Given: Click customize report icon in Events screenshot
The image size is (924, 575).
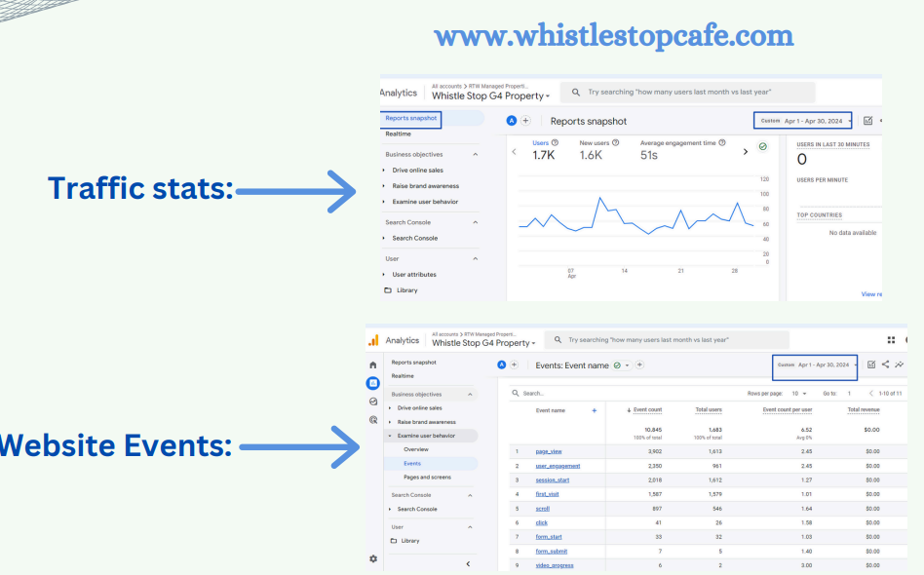Looking at the screenshot, I should pos(871,364).
